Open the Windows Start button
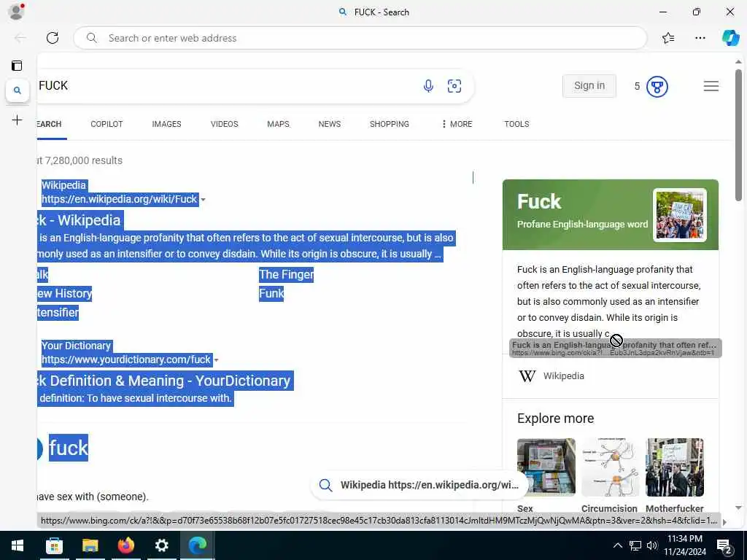 pyautogui.click(x=18, y=545)
